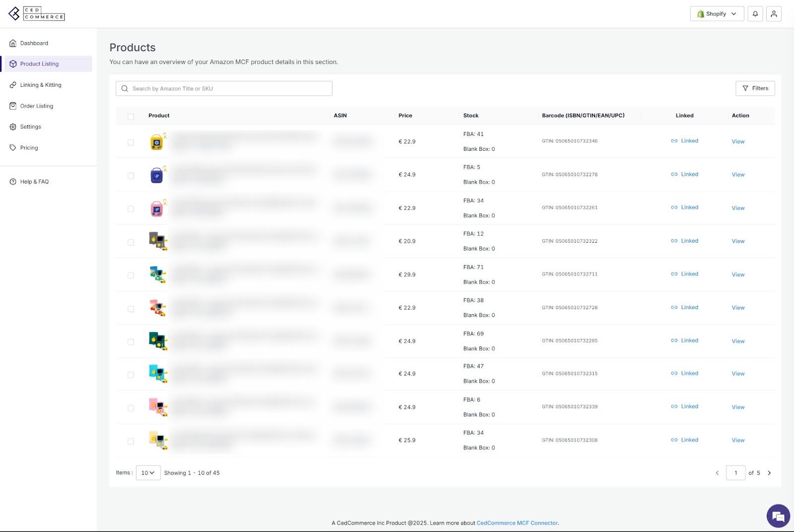794x532 pixels.
Task: Open the Dashboard from the sidebar
Action: [35, 43]
